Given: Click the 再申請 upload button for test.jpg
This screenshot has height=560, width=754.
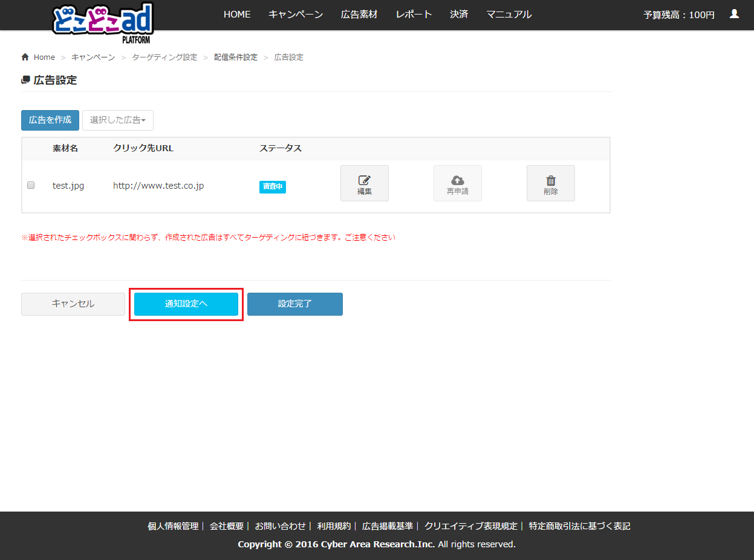Looking at the screenshot, I should click(x=458, y=183).
